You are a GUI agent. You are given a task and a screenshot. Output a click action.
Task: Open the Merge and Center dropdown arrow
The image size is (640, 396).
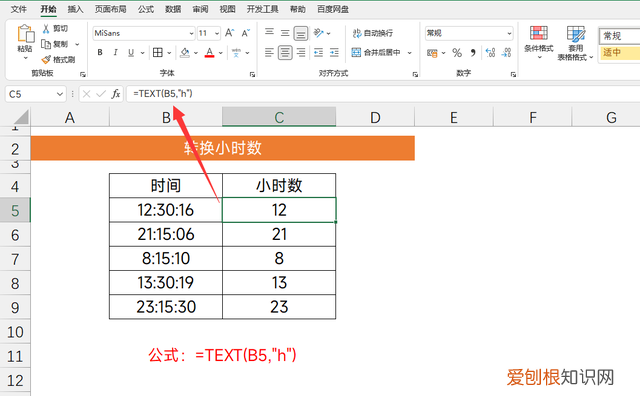(409, 53)
